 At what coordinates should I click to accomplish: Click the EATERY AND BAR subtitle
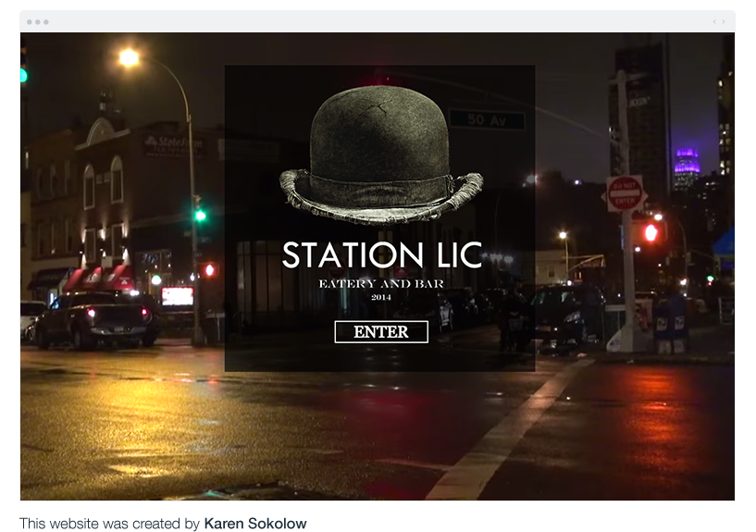pos(381,284)
